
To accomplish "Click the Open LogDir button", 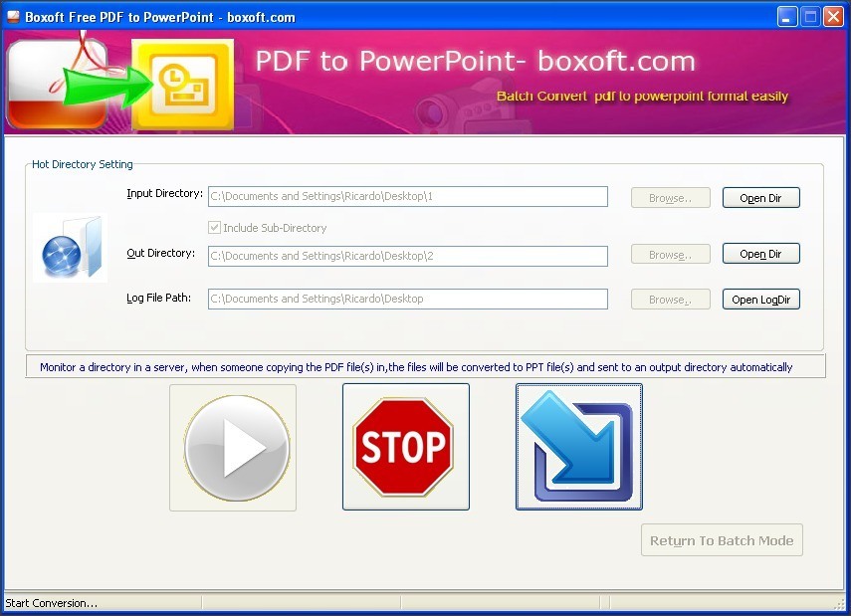I will click(x=760, y=300).
